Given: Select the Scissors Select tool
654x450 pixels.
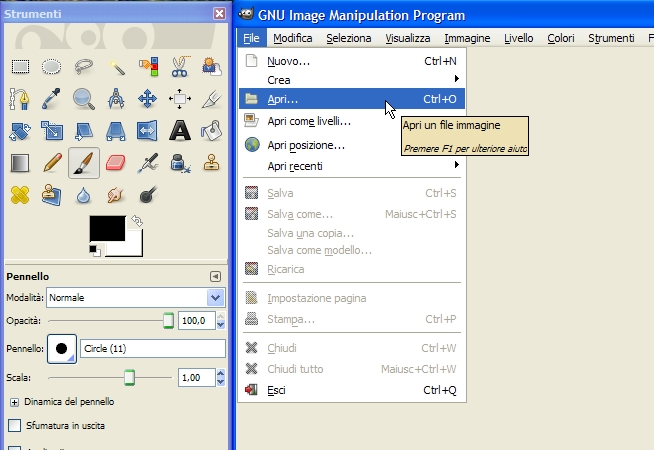Looking at the screenshot, I should pyautogui.click(x=180, y=67).
